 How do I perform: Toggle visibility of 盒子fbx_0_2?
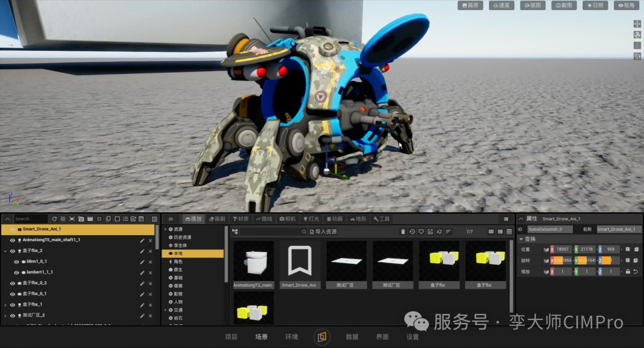(x=13, y=283)
